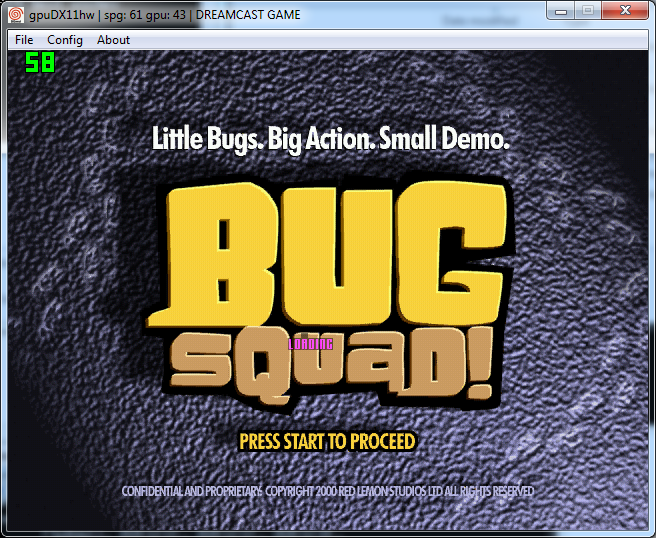Click the Red Lemon Studios copyright notice

click(328, 491)
